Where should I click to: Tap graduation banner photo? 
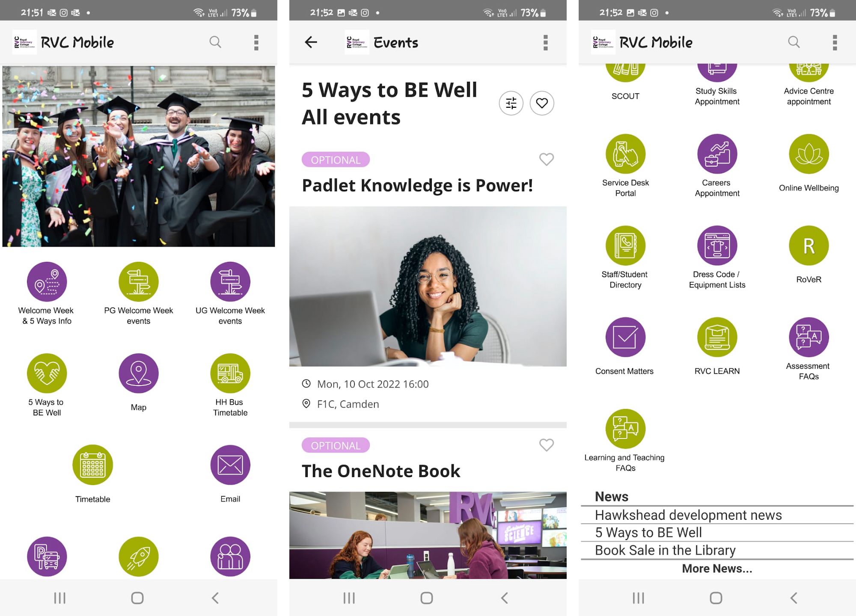(x=138, y=156)
